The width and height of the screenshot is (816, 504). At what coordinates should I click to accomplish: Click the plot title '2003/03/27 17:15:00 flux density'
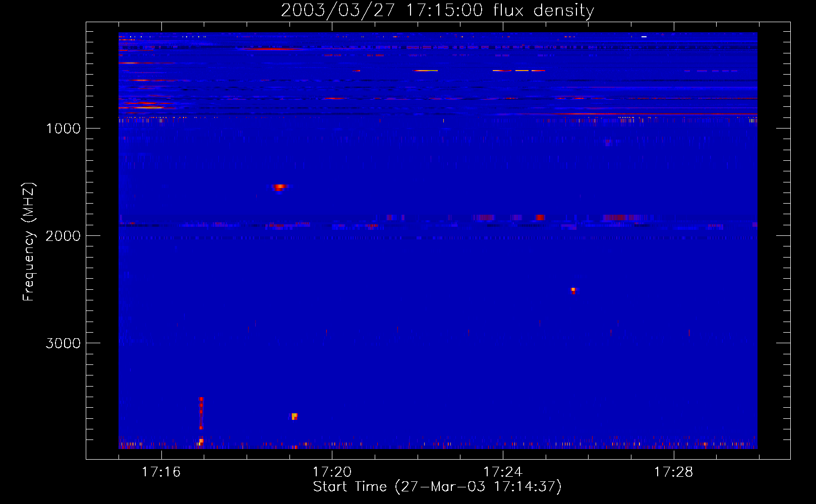(437, 11)
